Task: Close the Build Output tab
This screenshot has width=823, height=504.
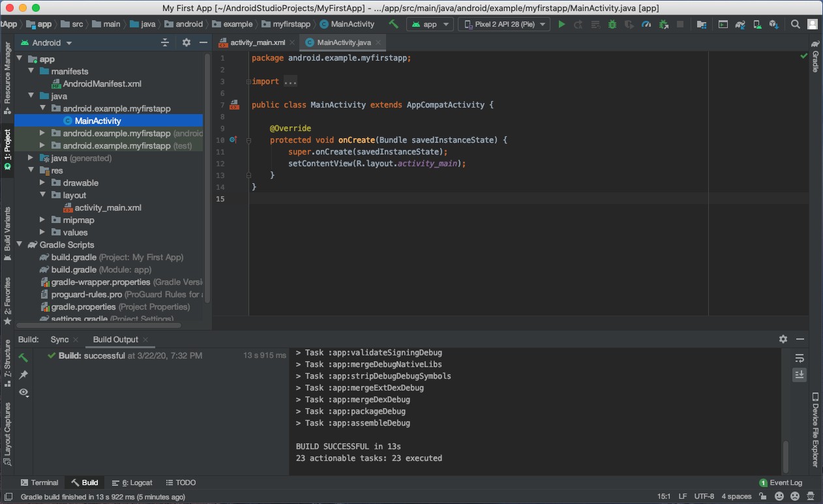Action: 145,340
